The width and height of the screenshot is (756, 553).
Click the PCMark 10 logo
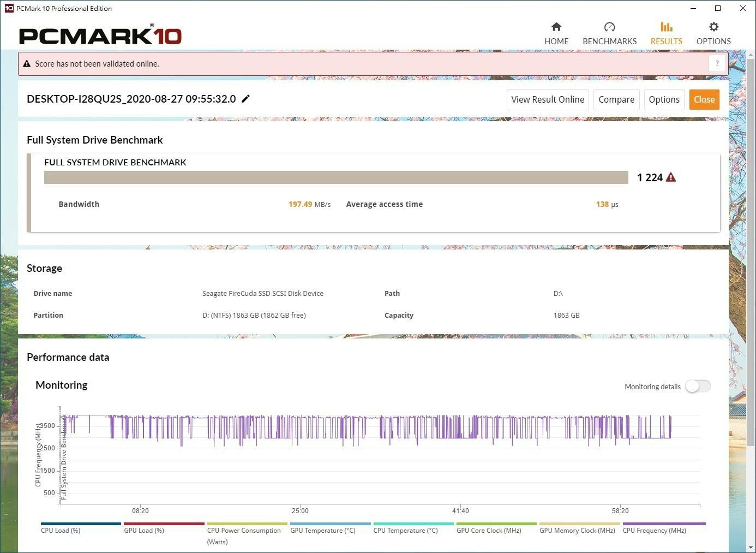click(100, 35)
